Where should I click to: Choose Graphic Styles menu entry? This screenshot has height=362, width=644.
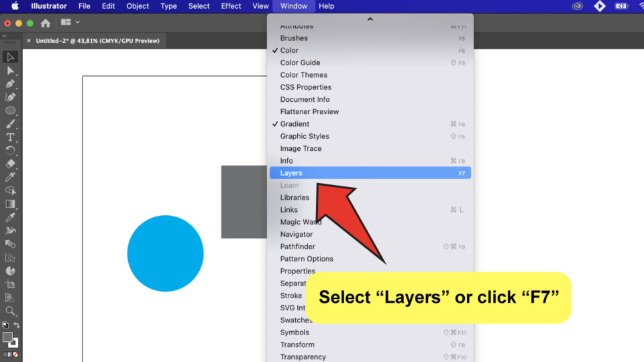[370, 136]
